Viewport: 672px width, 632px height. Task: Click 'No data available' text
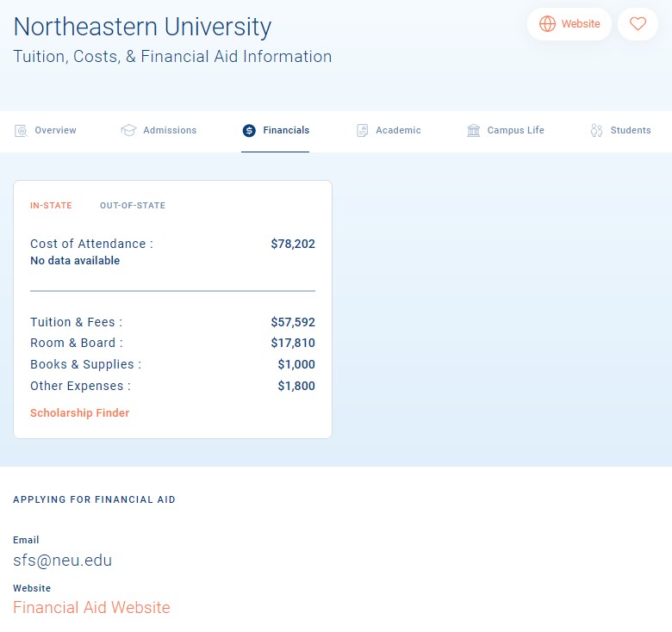75,260
